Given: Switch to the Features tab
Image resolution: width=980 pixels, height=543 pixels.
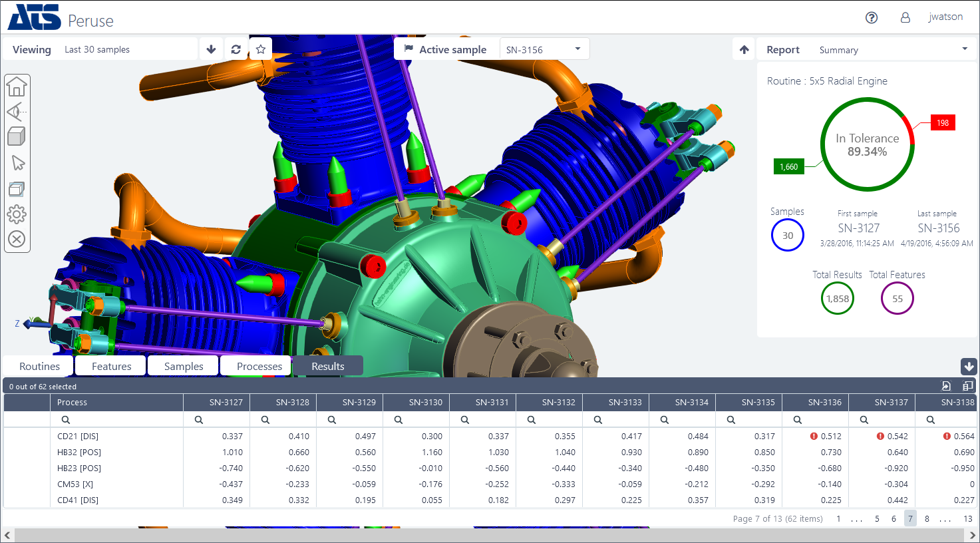Looking at the screenshot, I should tap(111, 366).
